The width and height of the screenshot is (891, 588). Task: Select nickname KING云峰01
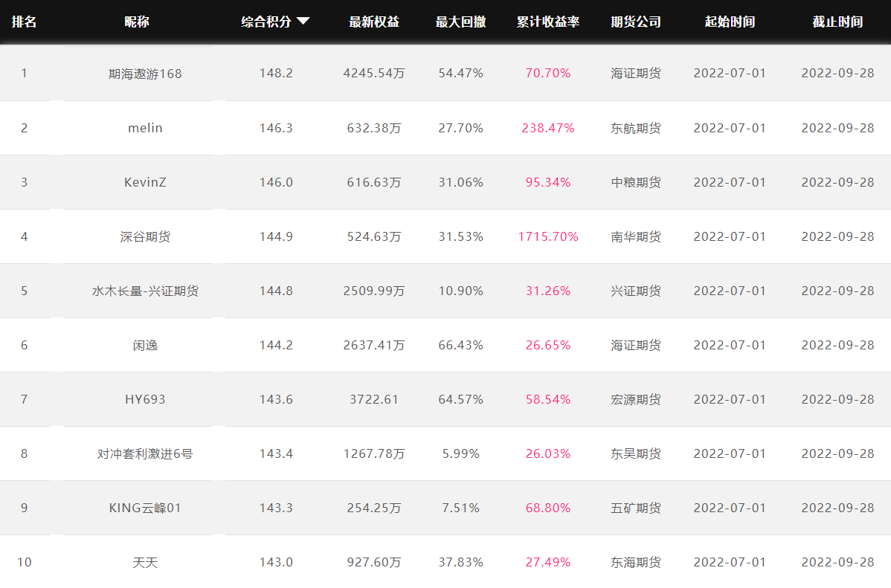145,508
